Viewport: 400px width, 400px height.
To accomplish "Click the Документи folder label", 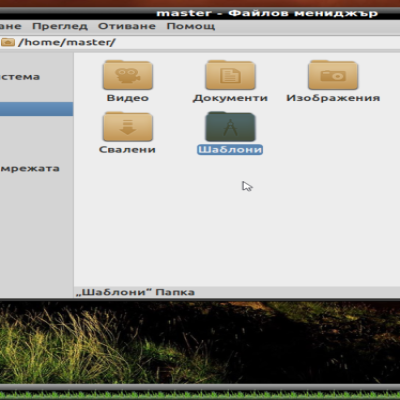I will [x=230, y=98].
